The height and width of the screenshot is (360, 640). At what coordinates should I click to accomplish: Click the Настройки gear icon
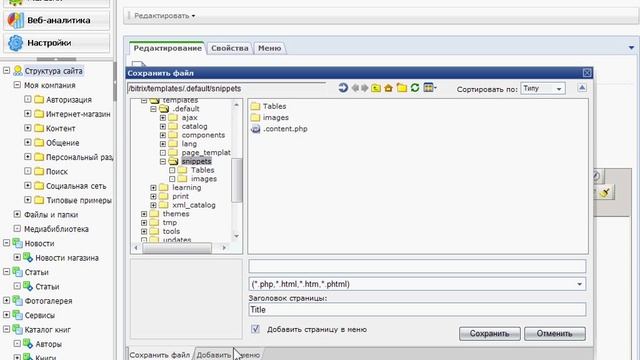tap(16, 43)
